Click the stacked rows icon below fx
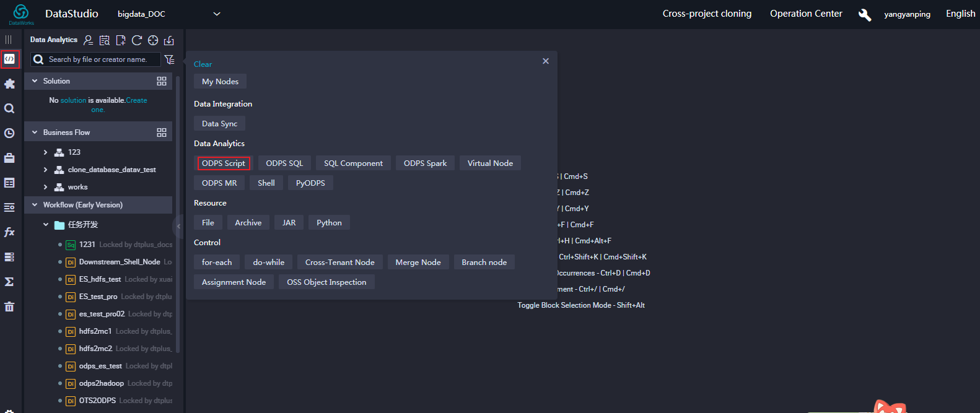Viewport: 980px width, 413px height. (9, 257)
